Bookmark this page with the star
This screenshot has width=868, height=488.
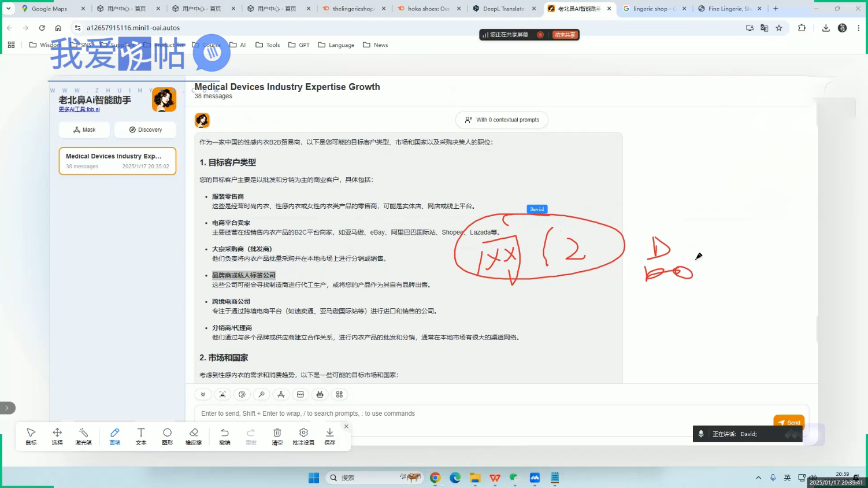point(779,28)
